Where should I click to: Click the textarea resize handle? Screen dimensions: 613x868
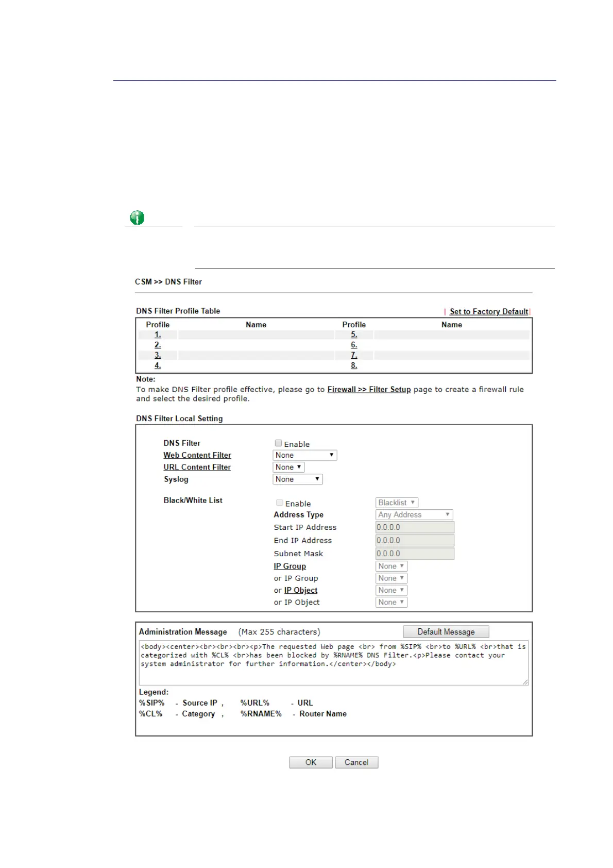click(525, 682)
